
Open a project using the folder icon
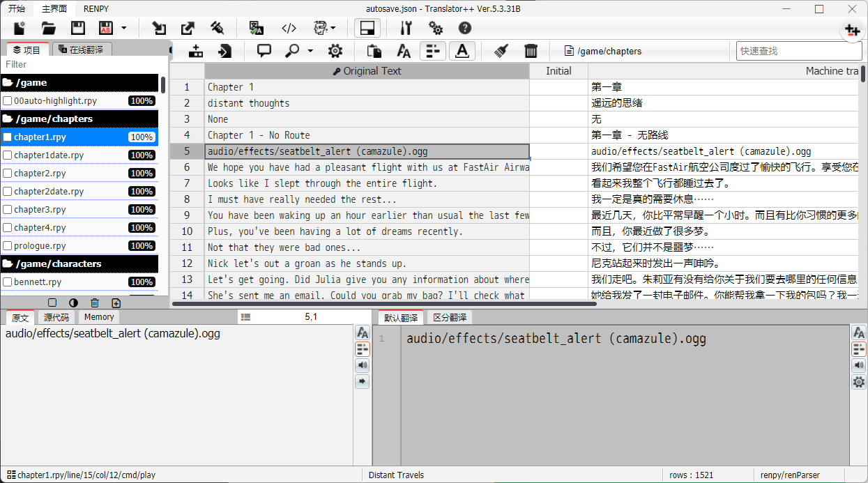point(49,28)
